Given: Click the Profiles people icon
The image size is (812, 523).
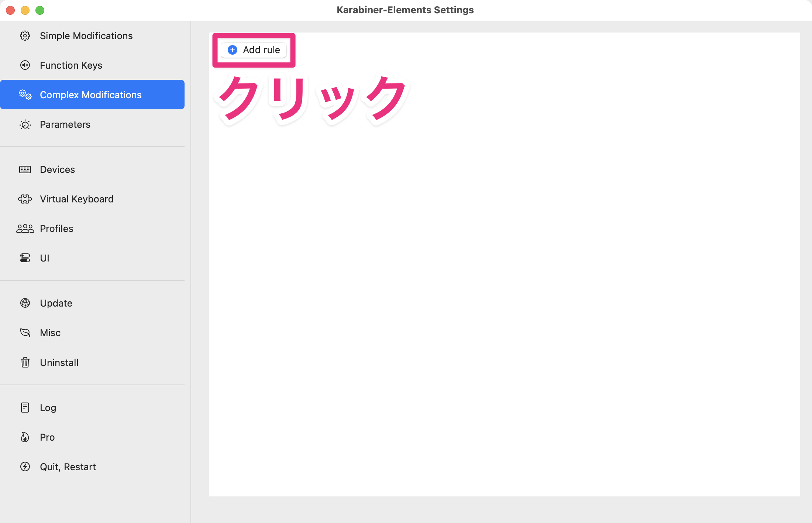Looking at the screenshot, I should (x=25, y=228).
